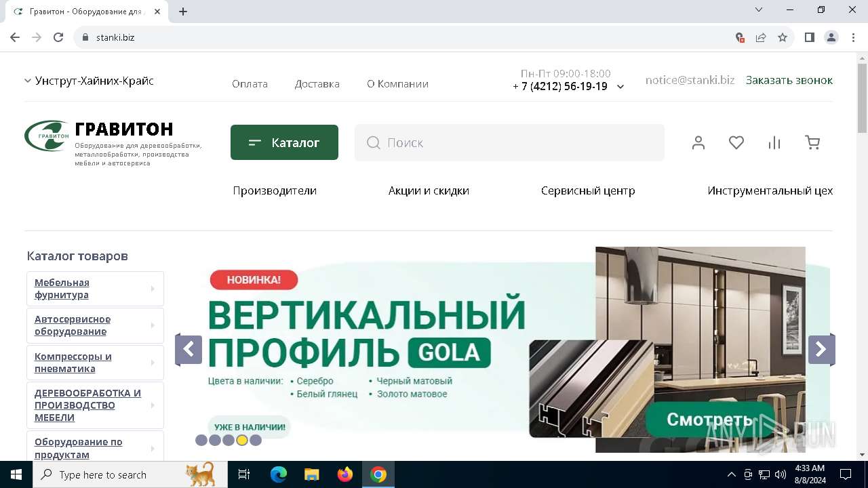The width and height of the screenshot is (868, 488).
Task: Click the Гравитон logo
Action: click(x=47, y=136)
